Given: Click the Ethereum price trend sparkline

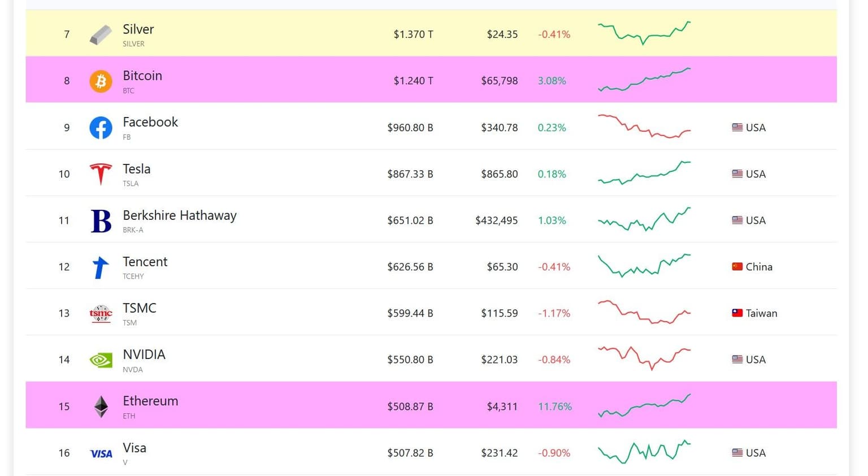Looking at the screenshot, I should (644, 406).
